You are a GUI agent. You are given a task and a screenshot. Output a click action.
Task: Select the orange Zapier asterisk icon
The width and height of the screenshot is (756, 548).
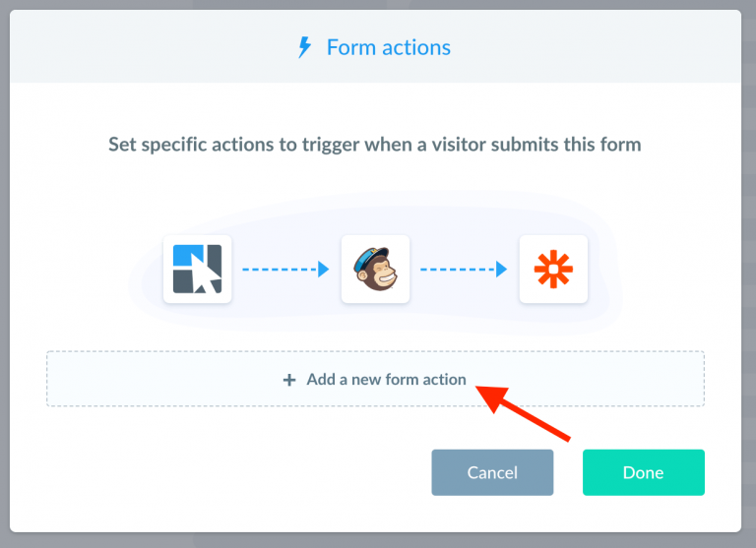[x=553, y=269]
